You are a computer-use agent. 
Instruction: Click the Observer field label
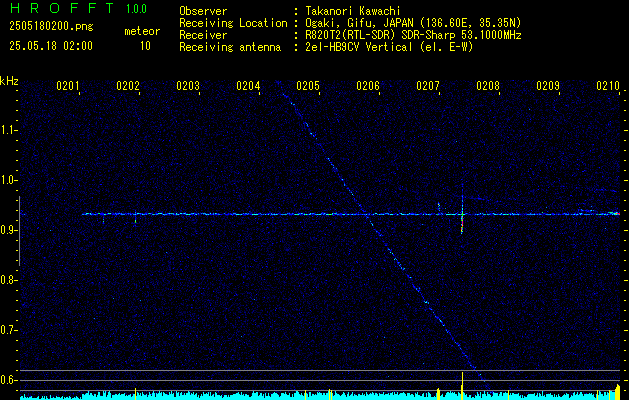pos(203,11)
